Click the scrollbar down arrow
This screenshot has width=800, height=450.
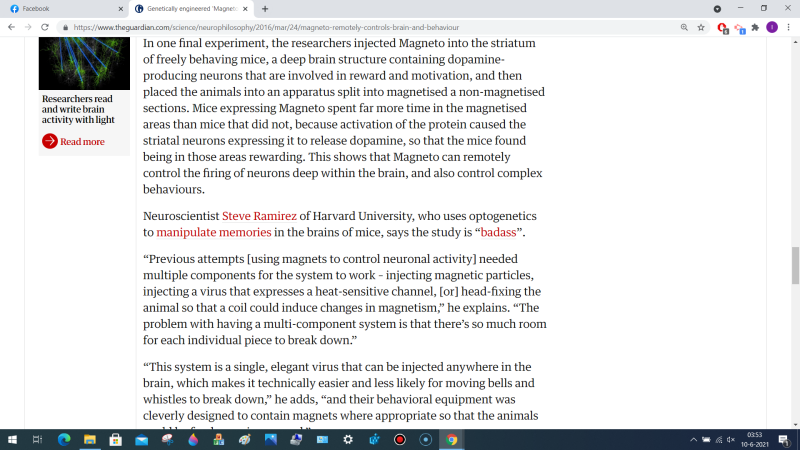click(795, 424)
